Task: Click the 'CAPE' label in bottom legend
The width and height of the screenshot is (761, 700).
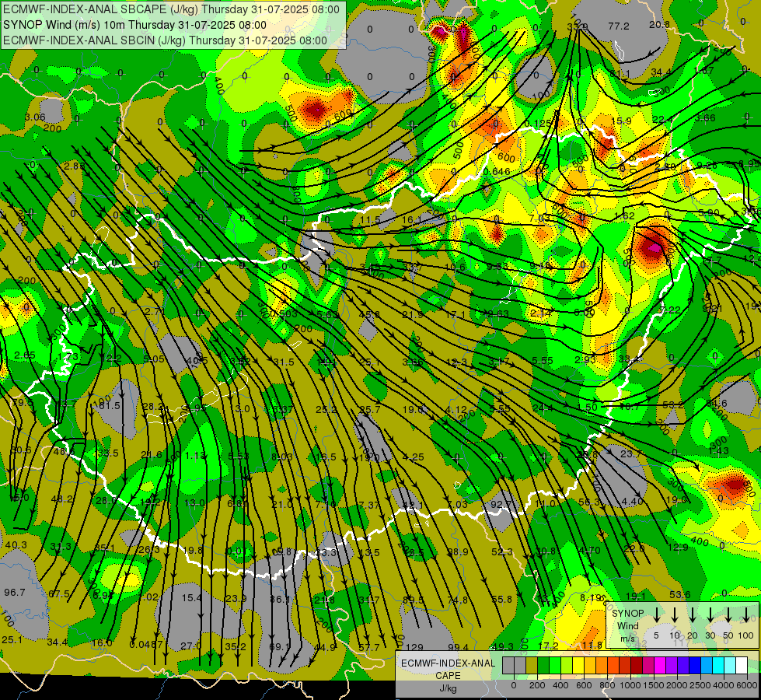Action: (x=448, y=676)
